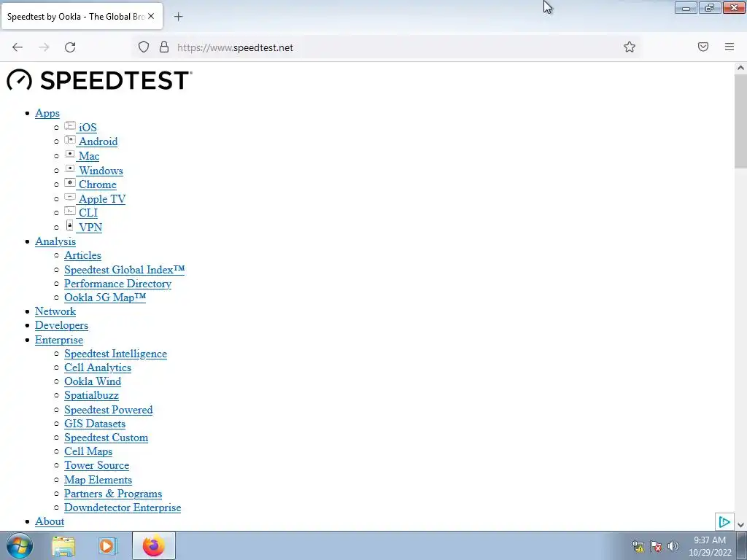The height and width of the screenshot is (560, 747).
Task: Save page to Pocket icon
Action: 703,47
